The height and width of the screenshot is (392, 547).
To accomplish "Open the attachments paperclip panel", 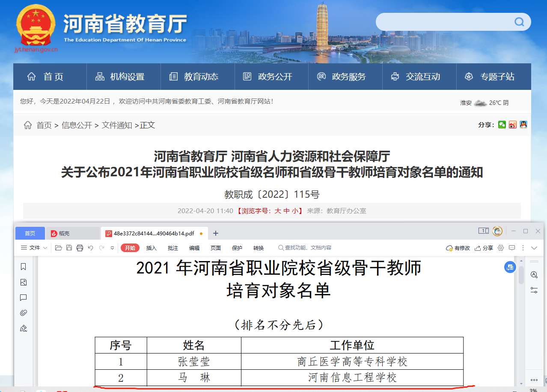I will tap(24, 313).
